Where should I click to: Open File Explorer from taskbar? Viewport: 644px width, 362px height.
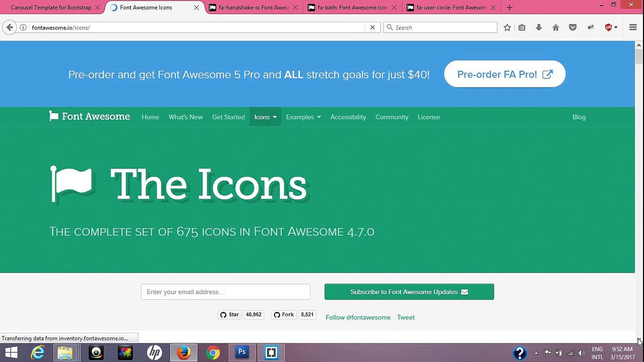(65, 353)
